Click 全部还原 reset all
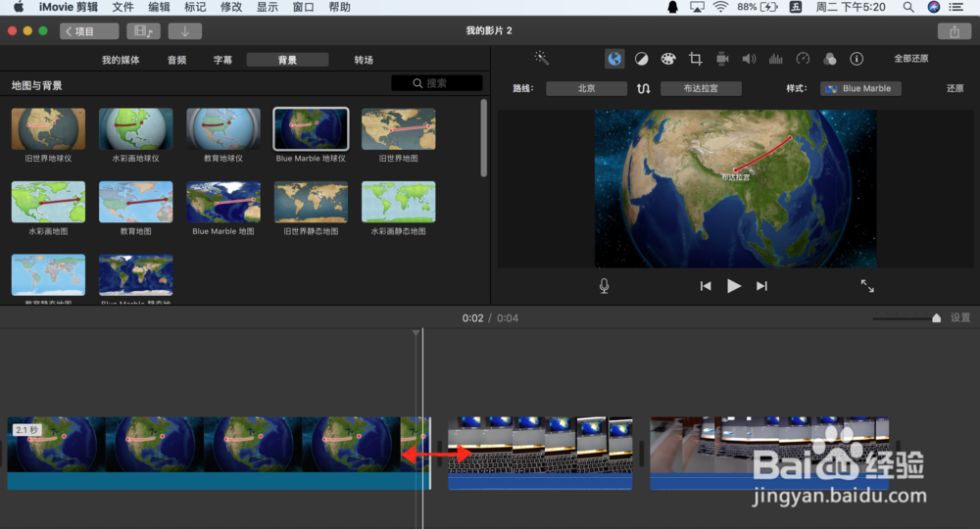The image size is (980, 529). tap(911, 59)
